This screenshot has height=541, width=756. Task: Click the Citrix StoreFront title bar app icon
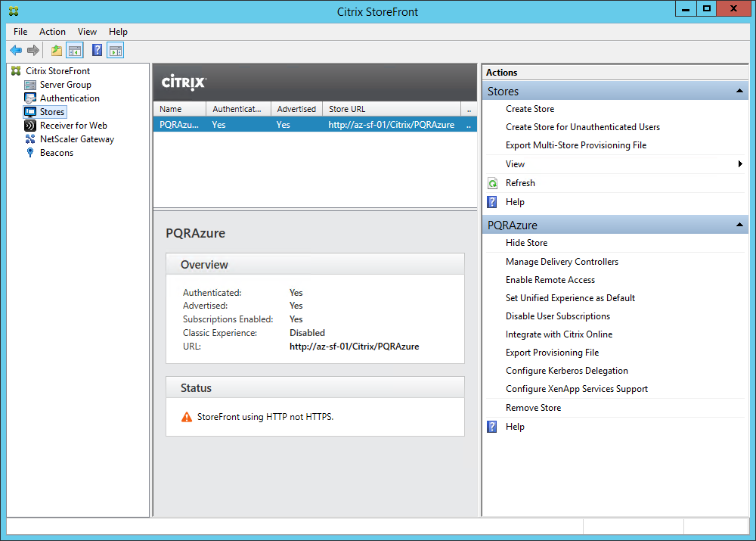[14, 11]
